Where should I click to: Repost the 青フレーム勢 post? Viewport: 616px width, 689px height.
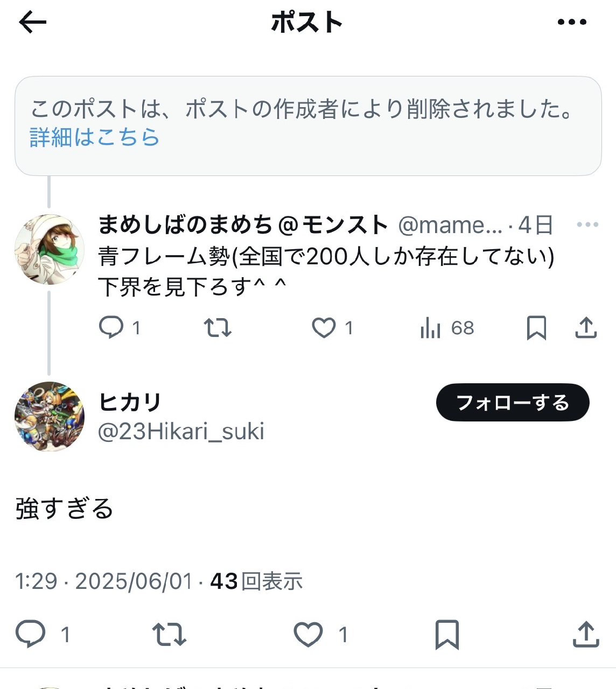click(218, 327)
